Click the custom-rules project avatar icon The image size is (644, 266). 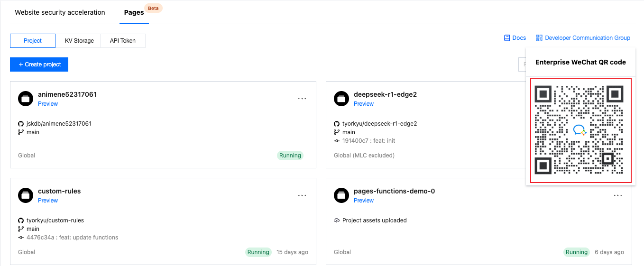click(26, 195)
